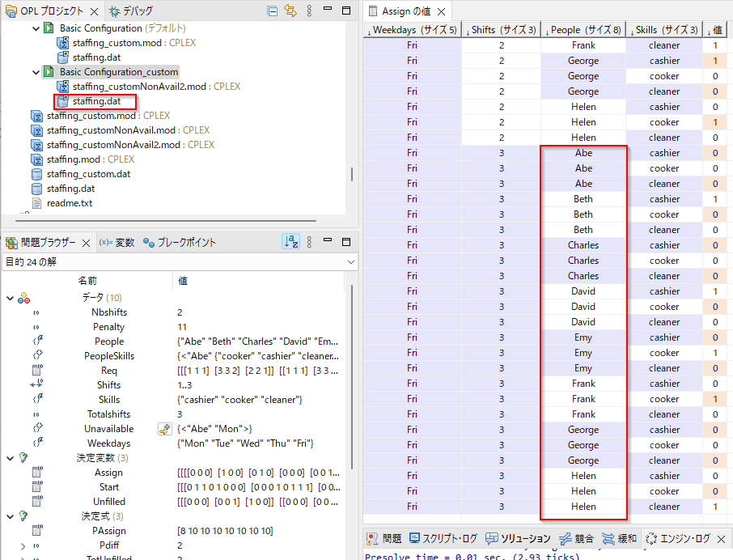Click the Nbshifts integer data icon
This screenshot has width=733, height=560.
pos(36,312)
